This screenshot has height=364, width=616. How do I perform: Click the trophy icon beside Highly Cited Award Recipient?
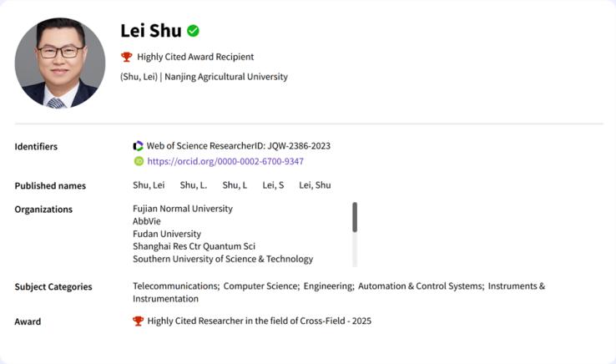(127, 57)
